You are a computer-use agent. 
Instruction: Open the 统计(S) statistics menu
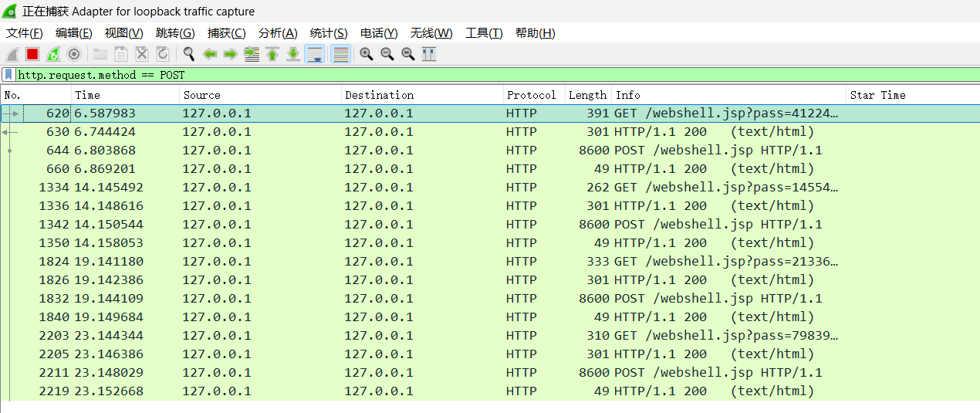[328, 33]
